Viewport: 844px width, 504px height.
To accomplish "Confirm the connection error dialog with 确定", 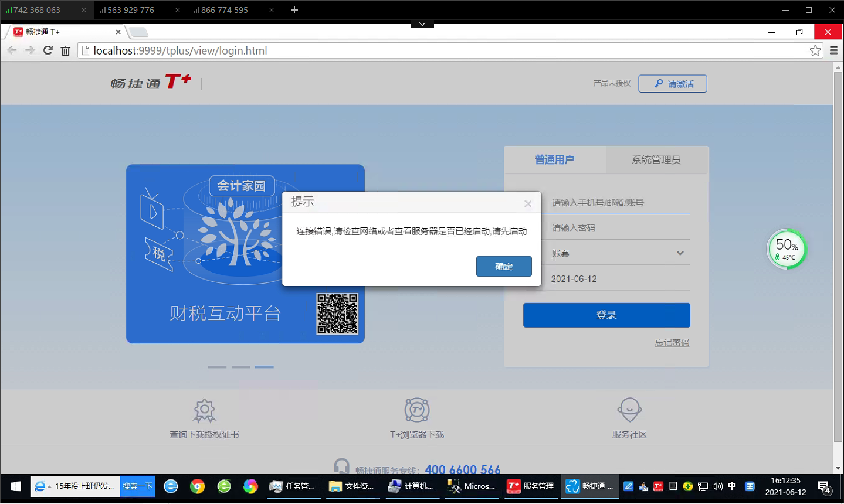I will [504, 266].
